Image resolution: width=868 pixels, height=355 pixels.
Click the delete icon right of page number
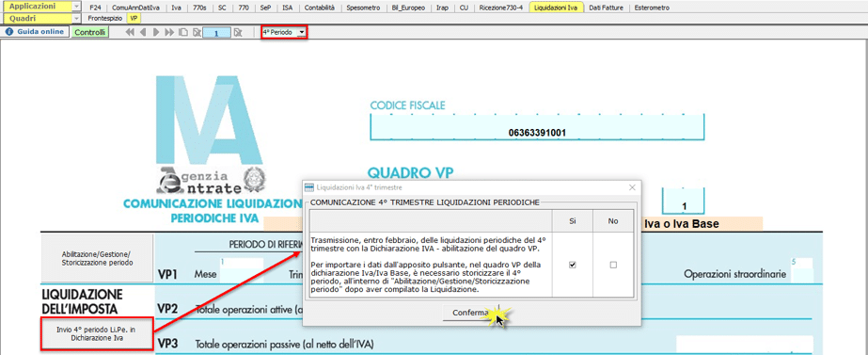pos(238,33)
